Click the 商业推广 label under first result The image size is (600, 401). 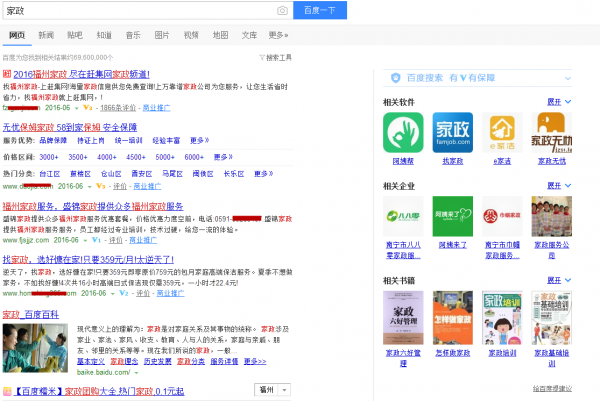[157, 108]
